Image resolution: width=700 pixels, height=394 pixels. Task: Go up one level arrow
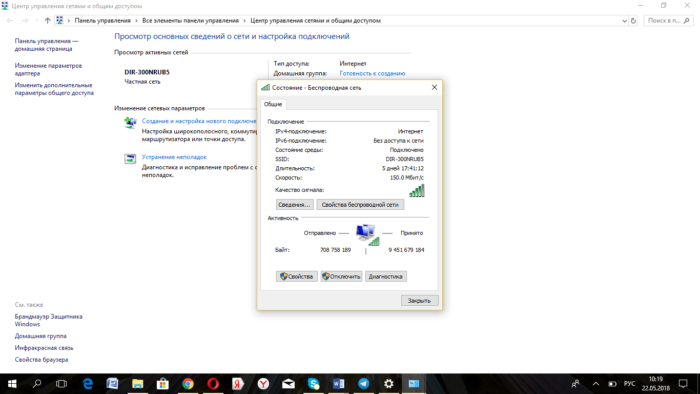(x=47, y=21)
